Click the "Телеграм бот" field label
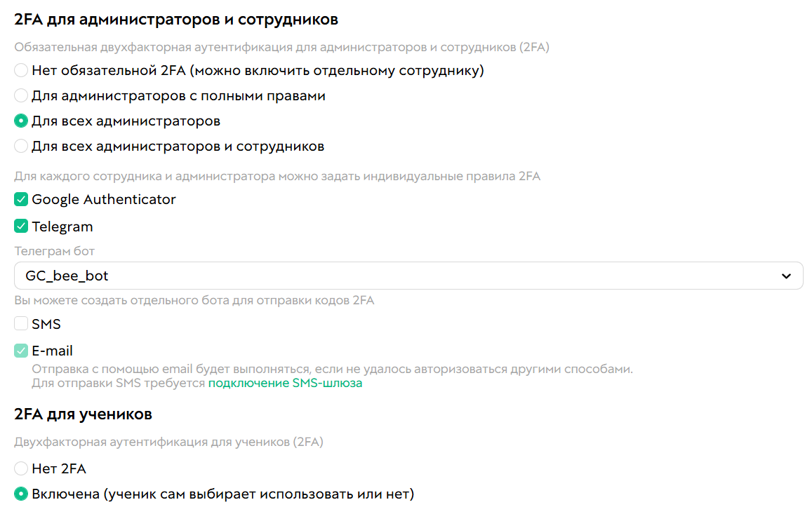The width and height of the screenshot is (812, 514). pos(54,250)
